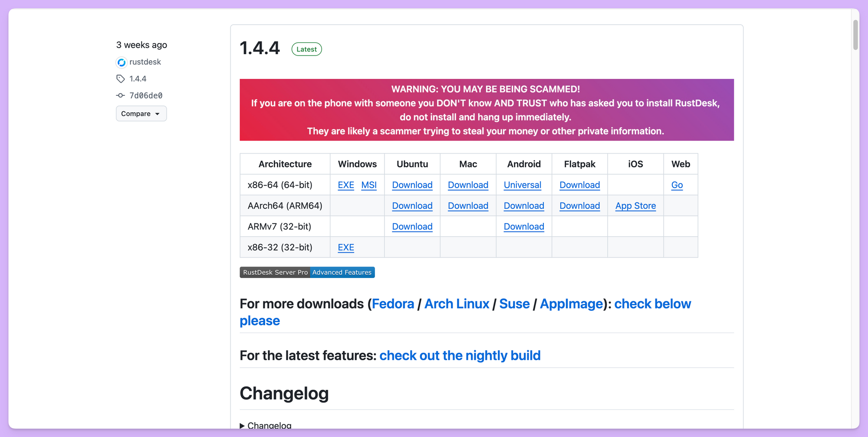The width and height of the screenshot is (868, 437).
Task: Expand the Changelog disclosure triangle
Action: point(242,426)
